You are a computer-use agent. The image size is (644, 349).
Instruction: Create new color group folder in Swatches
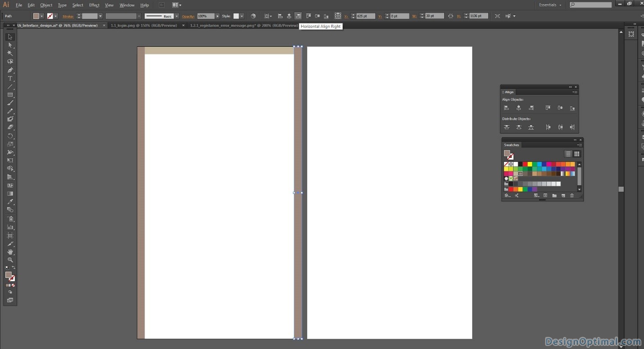[554, 196]
